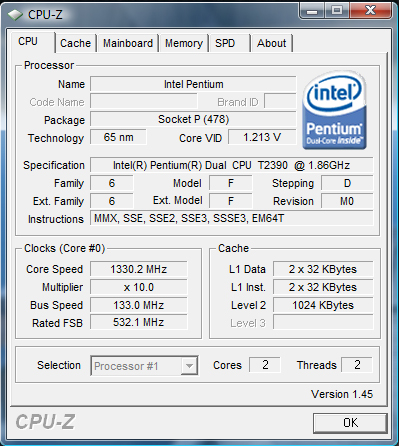The height and width of the screenshot is (446, 399).
Task: Click the Technology value 65 nm
Action: pyautogui.click(x=118, y=137)
